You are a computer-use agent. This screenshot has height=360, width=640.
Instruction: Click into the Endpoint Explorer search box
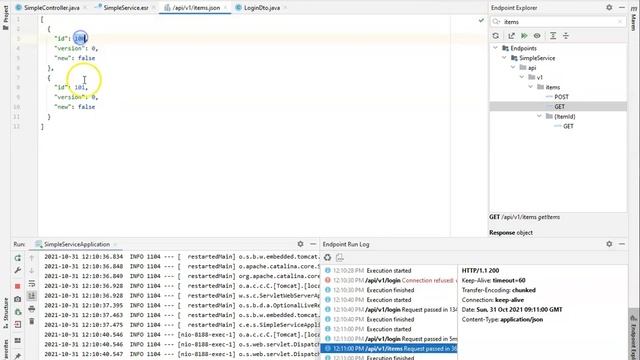pos(557,22)
